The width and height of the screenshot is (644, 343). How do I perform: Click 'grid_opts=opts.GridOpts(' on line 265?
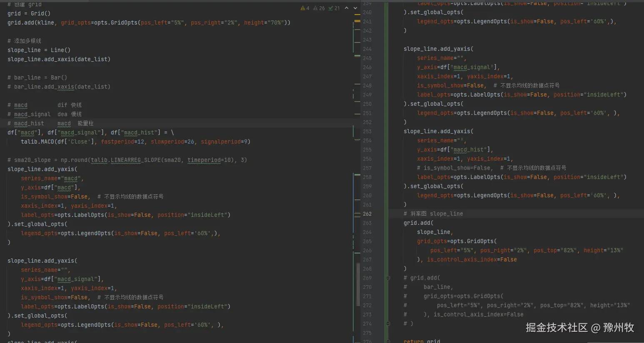click(x=457, y=241)
